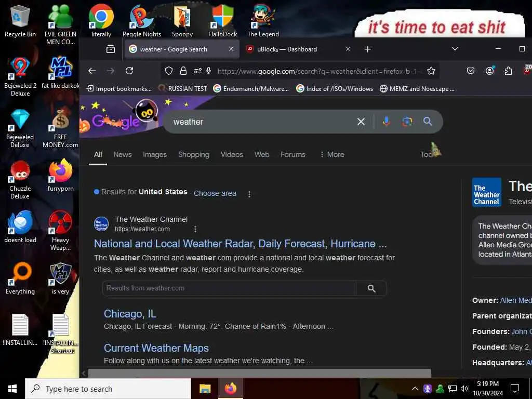The image size is (532, 399).
Task: Open the three-dot menu for weather.com result
Action: pos(195,229)
